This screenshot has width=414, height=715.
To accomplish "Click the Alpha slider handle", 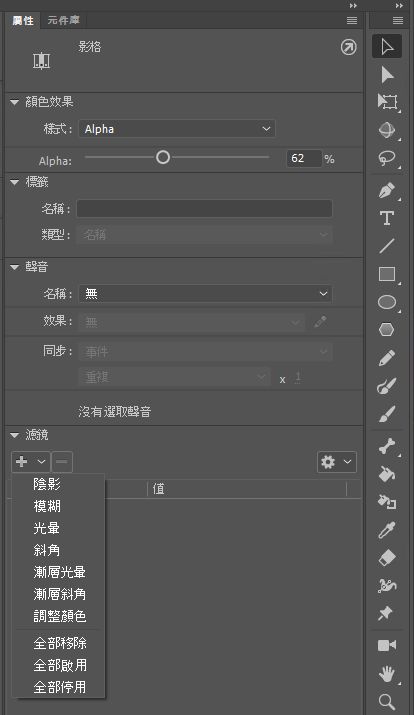I will pyautogui.click(x=163, y=157).
